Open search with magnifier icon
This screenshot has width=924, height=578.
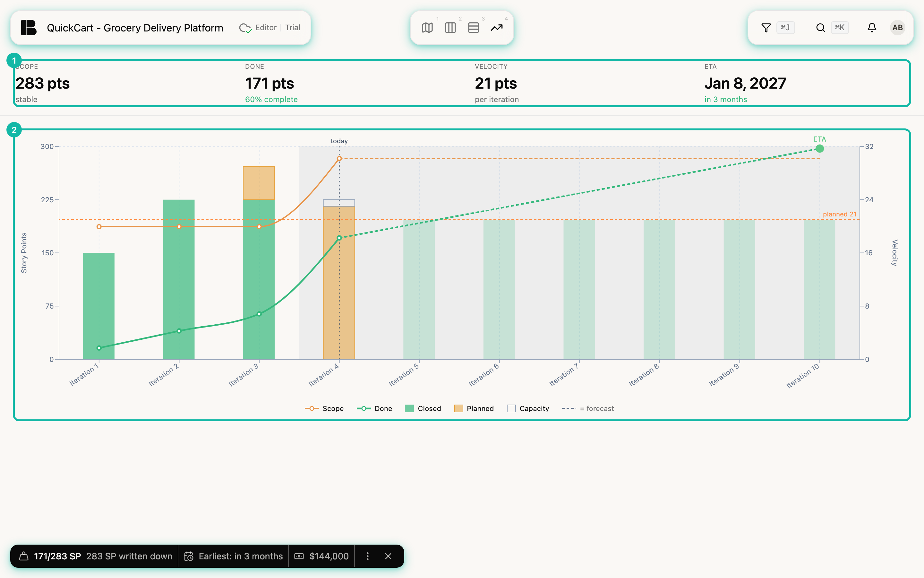(820, 28)
